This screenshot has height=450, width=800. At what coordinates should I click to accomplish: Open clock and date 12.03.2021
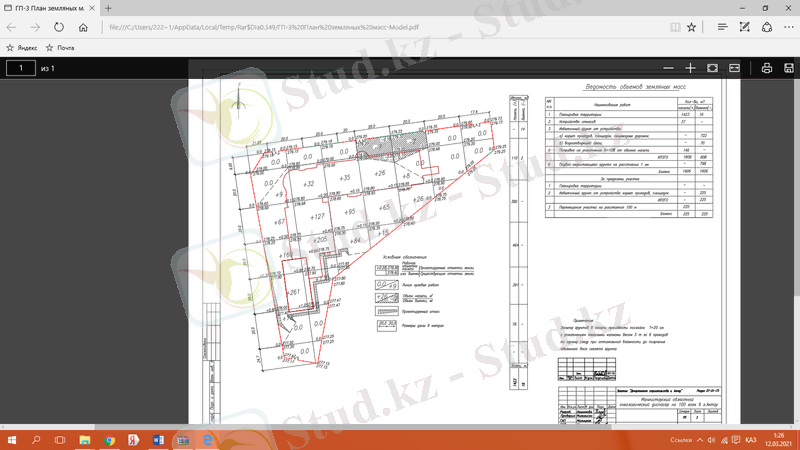pos(779,440)
